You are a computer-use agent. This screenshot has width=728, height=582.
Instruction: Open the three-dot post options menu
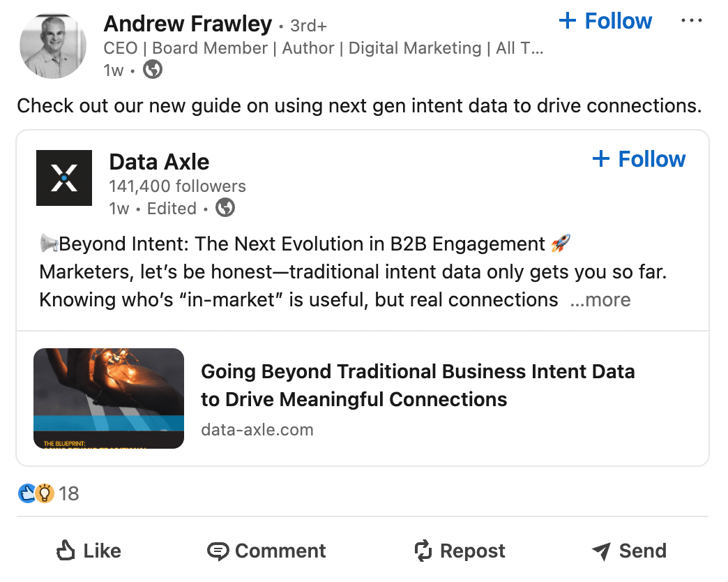[692, 20]
